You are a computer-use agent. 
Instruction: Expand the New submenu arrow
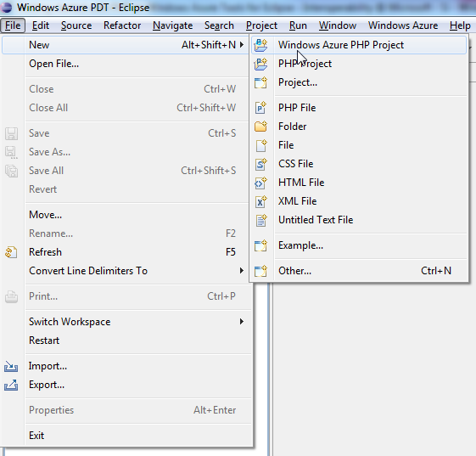[x=242, y=45]
